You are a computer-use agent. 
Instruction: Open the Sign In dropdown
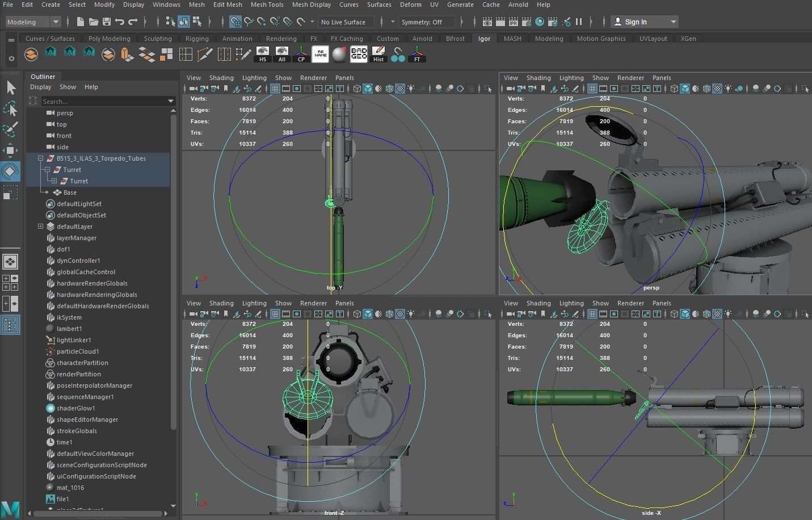(x=645, y=22)
